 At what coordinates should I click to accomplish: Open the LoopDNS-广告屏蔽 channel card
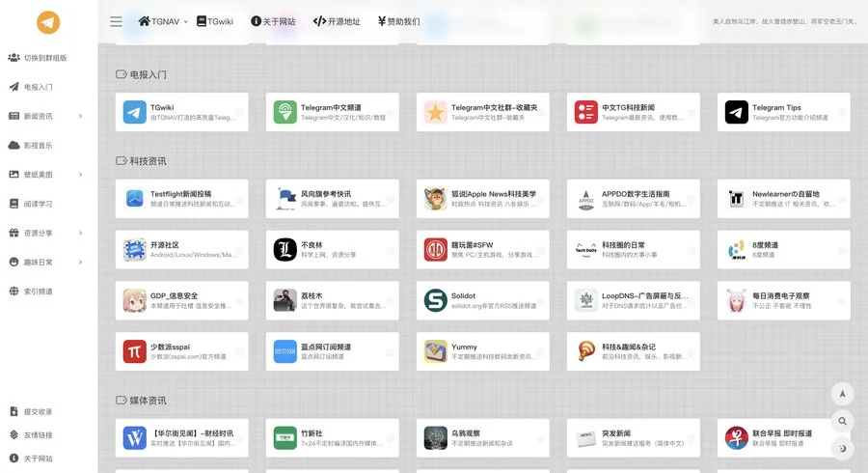[634, 301]
